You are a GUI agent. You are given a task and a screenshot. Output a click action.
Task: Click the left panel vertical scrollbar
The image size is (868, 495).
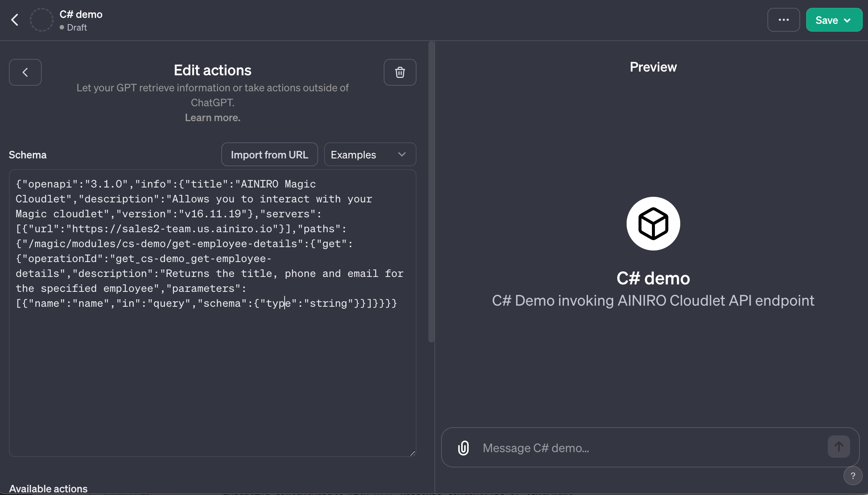(x=431, y=192)
